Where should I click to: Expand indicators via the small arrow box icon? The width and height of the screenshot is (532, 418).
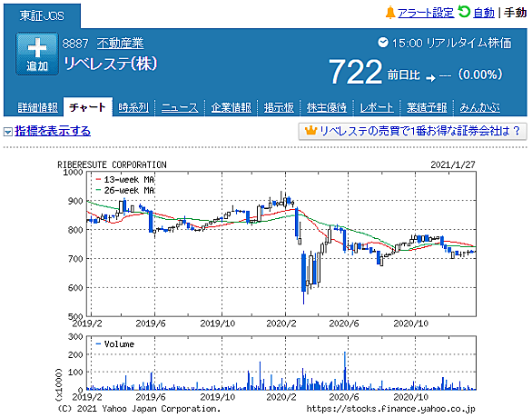click(x=8, y=132)
